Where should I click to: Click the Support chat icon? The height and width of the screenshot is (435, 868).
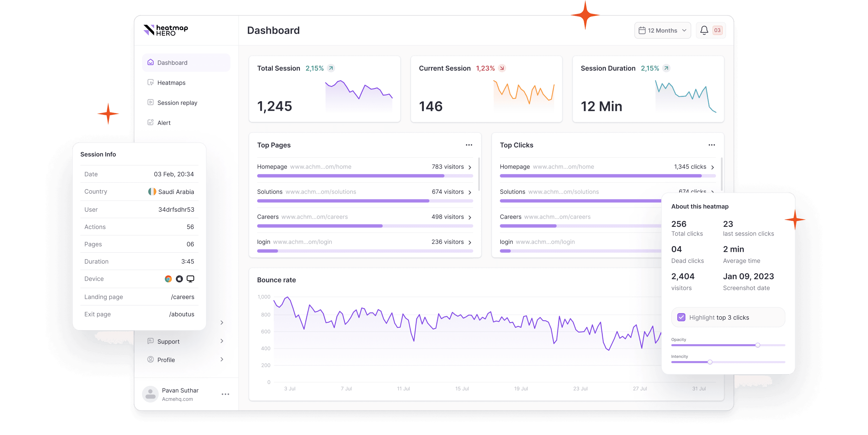click(x=151, y=341)
